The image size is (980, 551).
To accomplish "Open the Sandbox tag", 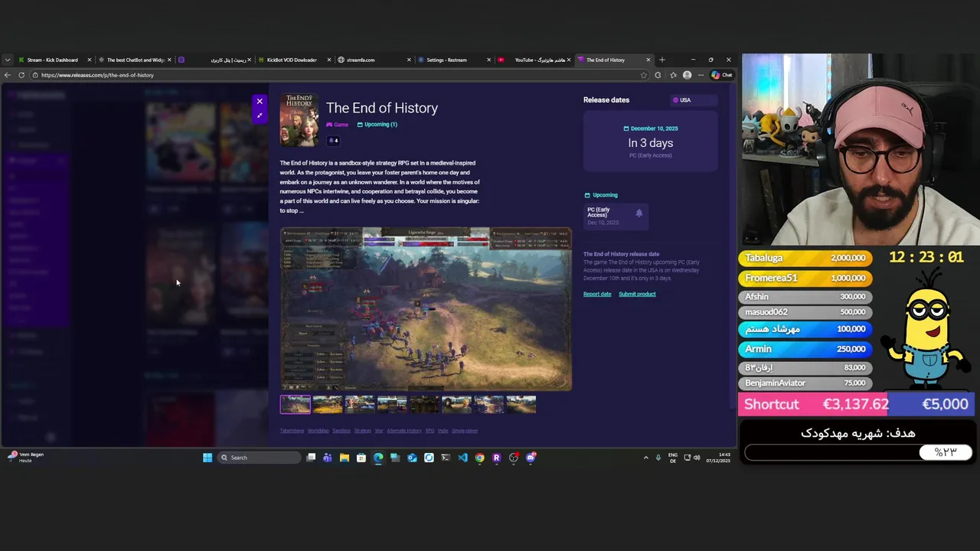I will tap(341, 431).
